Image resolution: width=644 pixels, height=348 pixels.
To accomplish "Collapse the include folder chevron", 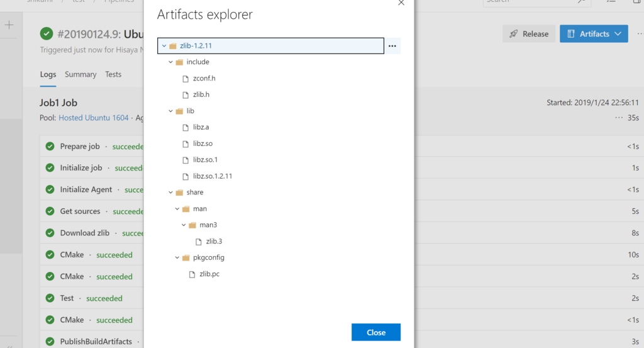I will 171,62.
